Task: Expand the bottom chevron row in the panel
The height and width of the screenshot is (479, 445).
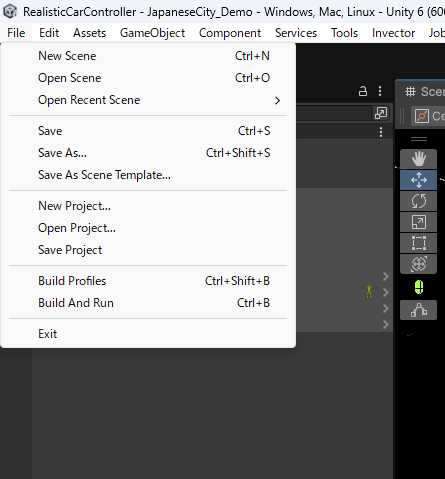Action: (386, 324)
